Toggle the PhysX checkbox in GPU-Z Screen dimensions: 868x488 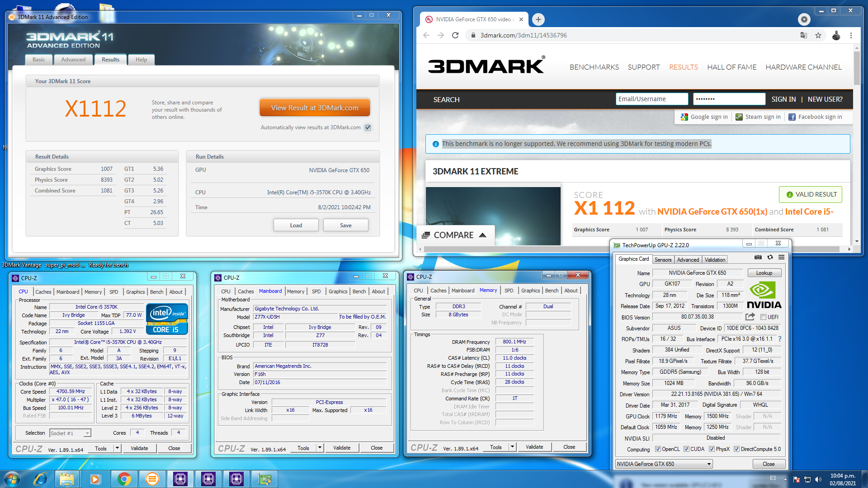pyautogui.click(x=712, y=449)
